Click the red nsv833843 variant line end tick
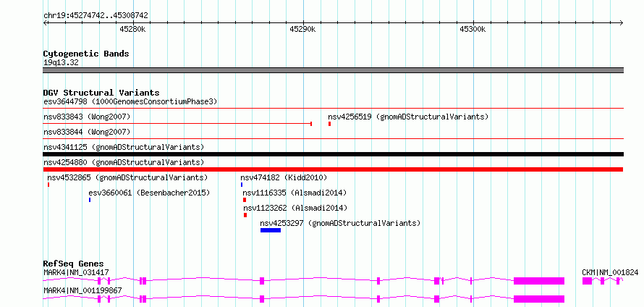Viewport: 644px width, 307px height. (311, 124)
